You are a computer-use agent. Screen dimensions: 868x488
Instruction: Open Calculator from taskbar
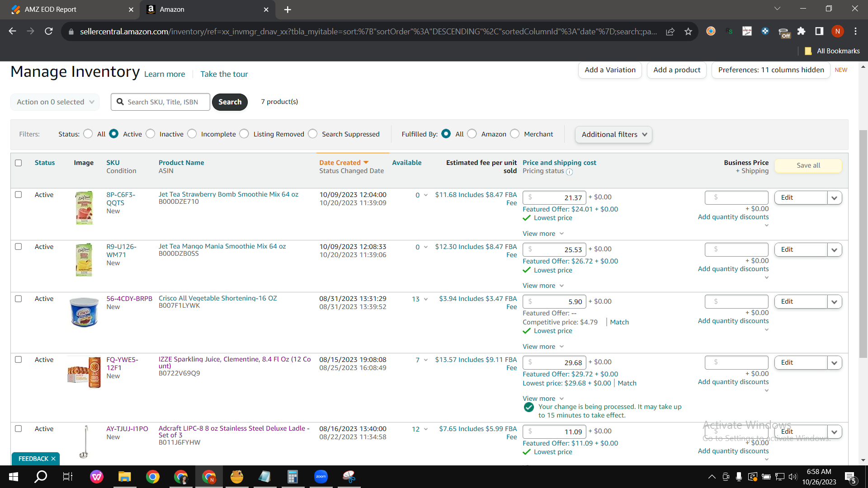[292, 477]
